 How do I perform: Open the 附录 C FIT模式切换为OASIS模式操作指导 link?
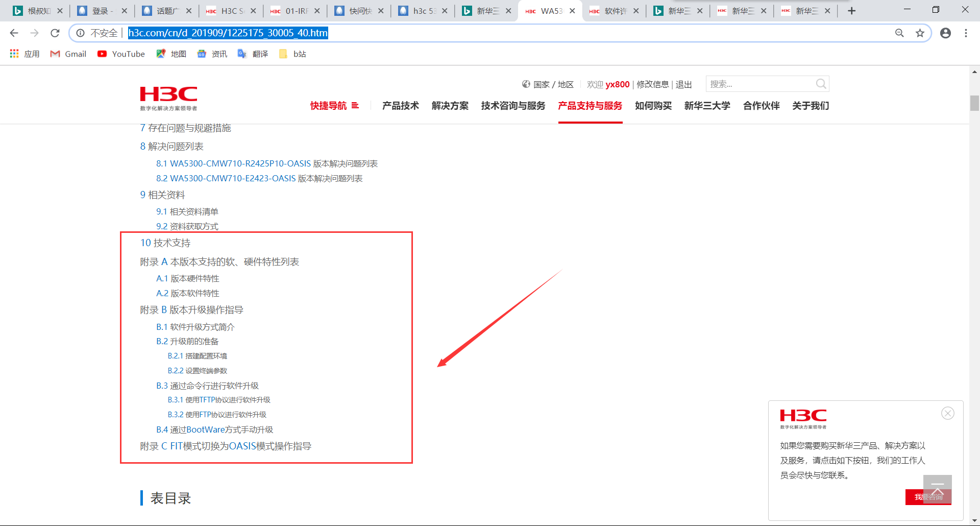tap(226, 446)
